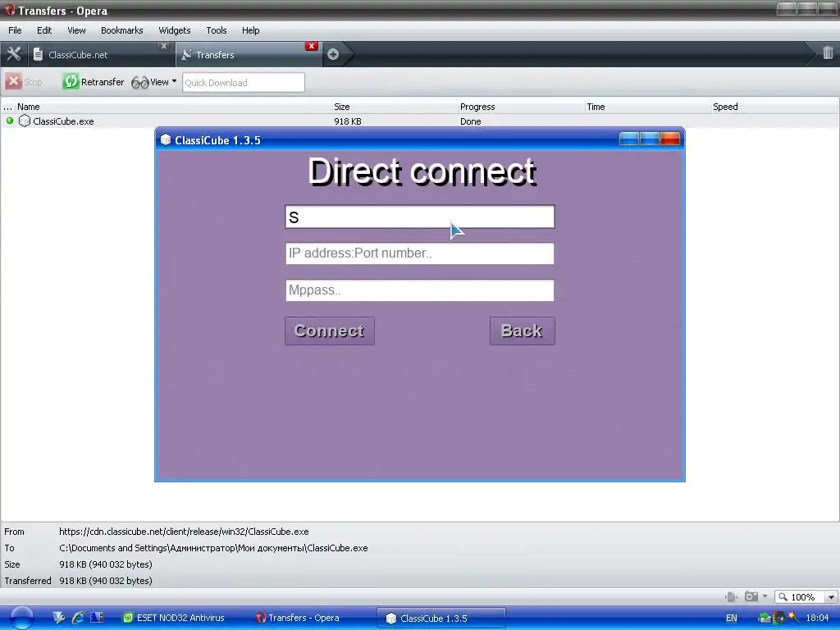Open the Widgets menu
840x630 pixels.
point(175,30)
